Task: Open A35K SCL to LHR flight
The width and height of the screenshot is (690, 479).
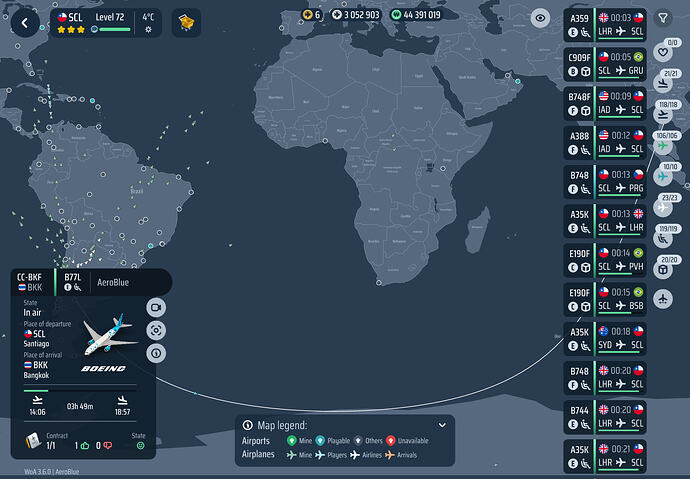Action: tap(605, 221)
